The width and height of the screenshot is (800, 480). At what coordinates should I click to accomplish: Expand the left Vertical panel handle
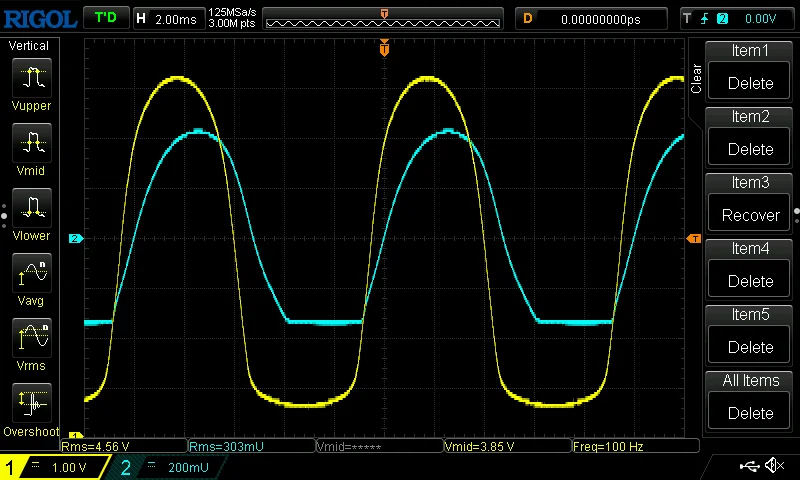pyautogui.click(x=4, y=212)
